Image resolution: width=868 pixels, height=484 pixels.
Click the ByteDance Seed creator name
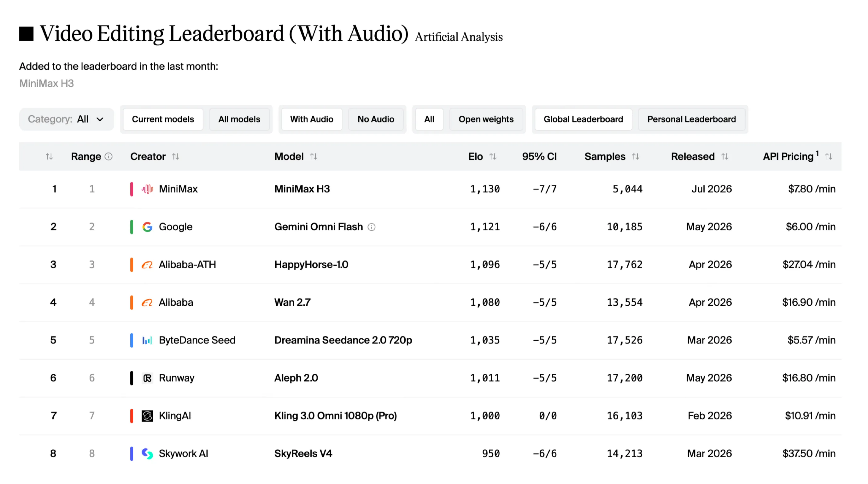point(197,340)
